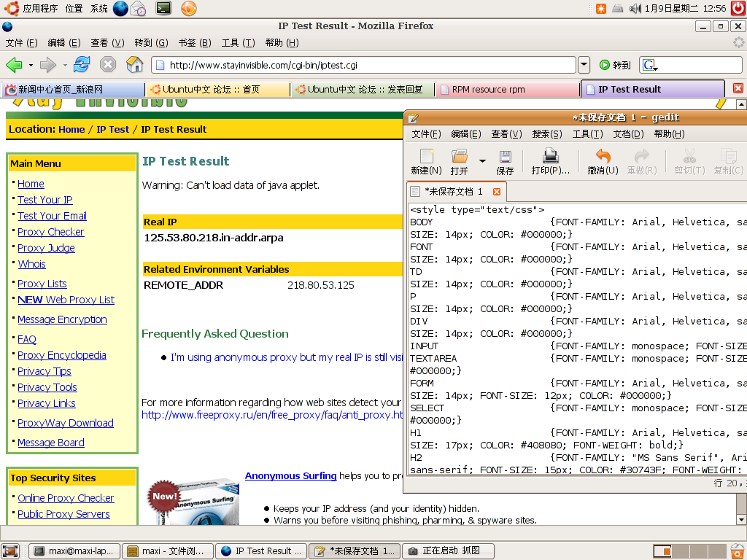Click the Firefox stop loading icon
The image size is (747, 560).
[x=108, y=64]
